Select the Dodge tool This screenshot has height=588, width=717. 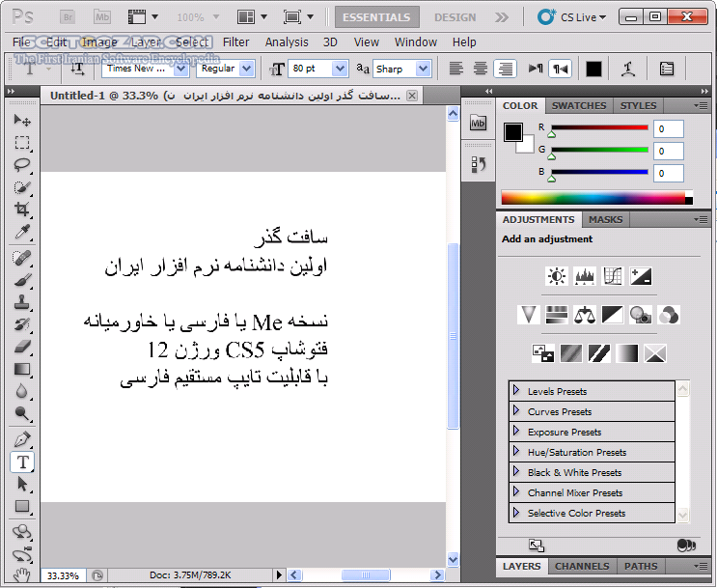[x=22, y=413]
